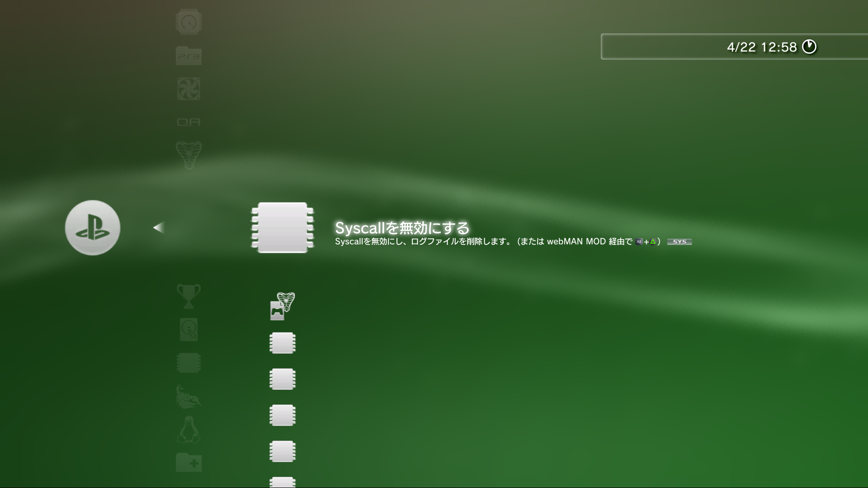Select the QA flag icon

189,122
